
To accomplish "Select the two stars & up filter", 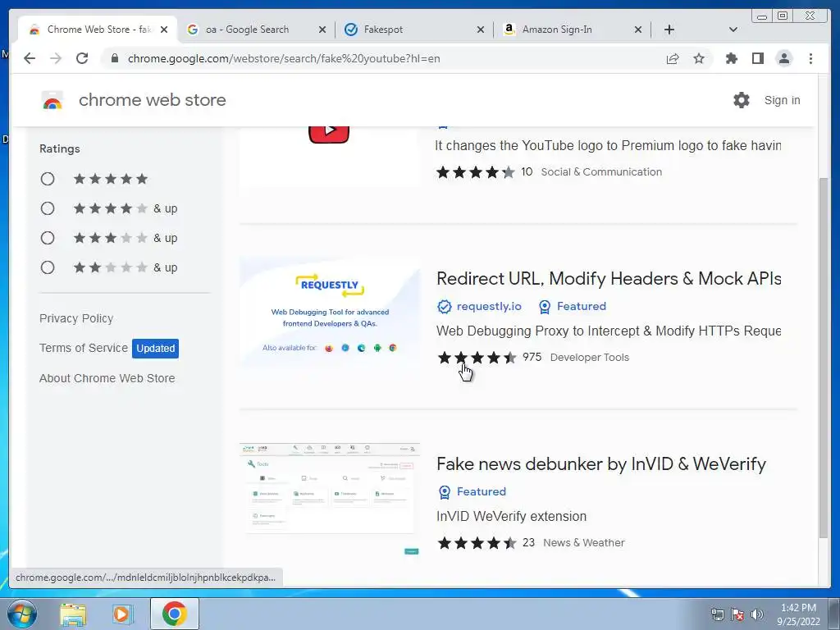I will coord(48,267).
